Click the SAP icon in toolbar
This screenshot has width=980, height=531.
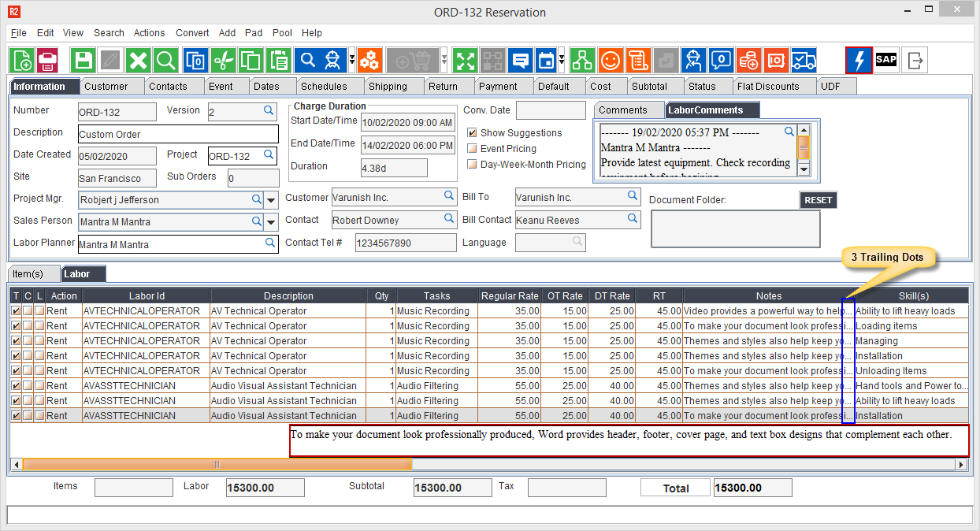pos(886,61)
